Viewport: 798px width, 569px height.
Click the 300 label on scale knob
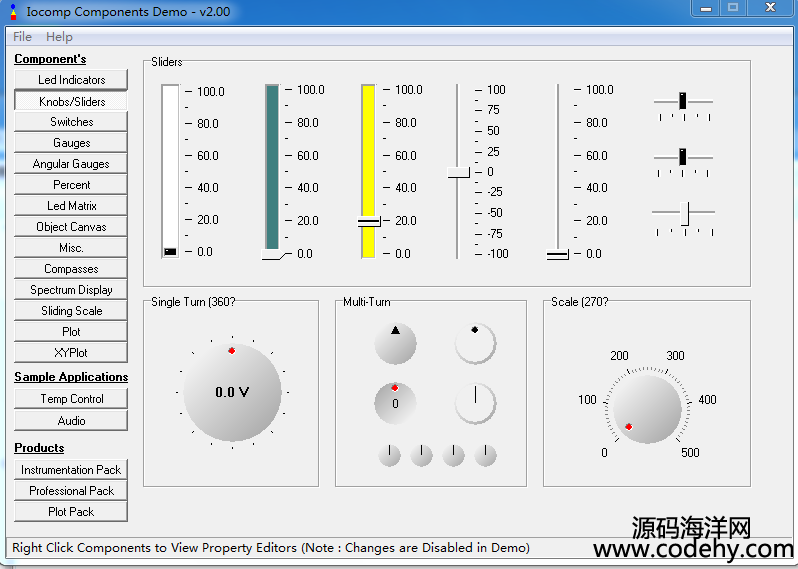[675, 356]
